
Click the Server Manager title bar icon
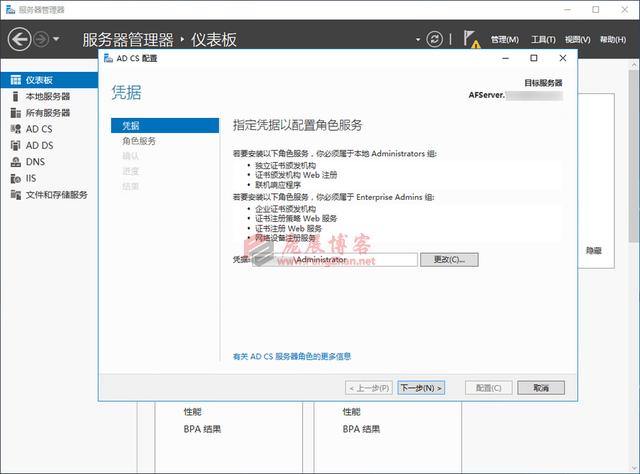tap(10, 10)
